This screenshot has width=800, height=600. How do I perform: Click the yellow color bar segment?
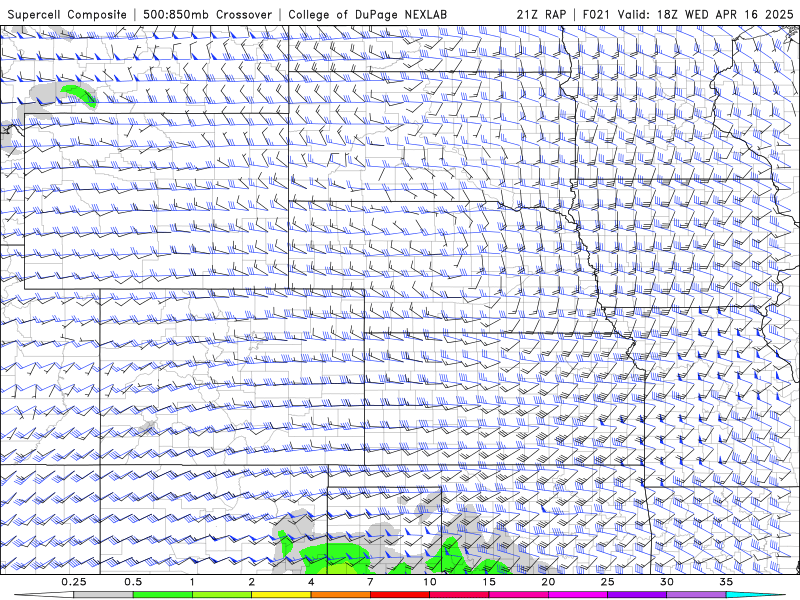pos(281,595)
